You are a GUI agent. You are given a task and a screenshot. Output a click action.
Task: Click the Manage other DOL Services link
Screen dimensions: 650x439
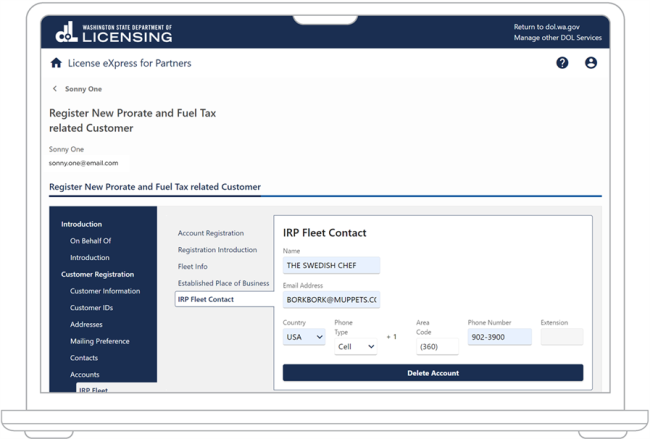(557, 38)
